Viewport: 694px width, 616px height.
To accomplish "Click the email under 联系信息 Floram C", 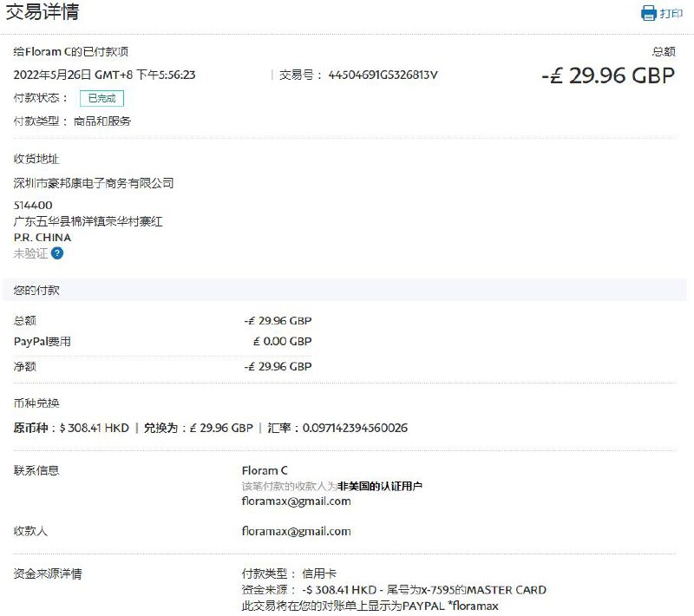I will 296,501.
